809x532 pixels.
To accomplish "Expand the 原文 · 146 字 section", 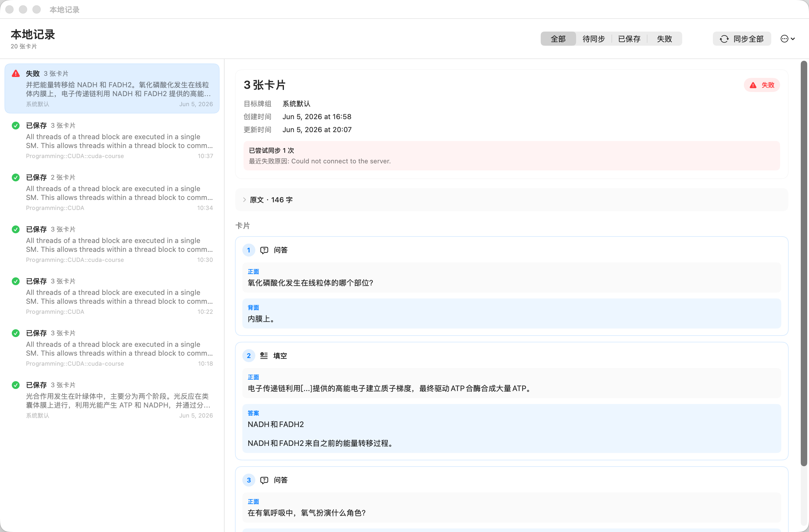I will point(511,200).
